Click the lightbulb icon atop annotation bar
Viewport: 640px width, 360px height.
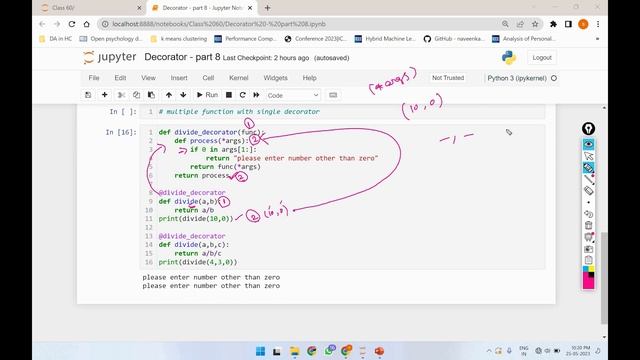coord(588,129)
